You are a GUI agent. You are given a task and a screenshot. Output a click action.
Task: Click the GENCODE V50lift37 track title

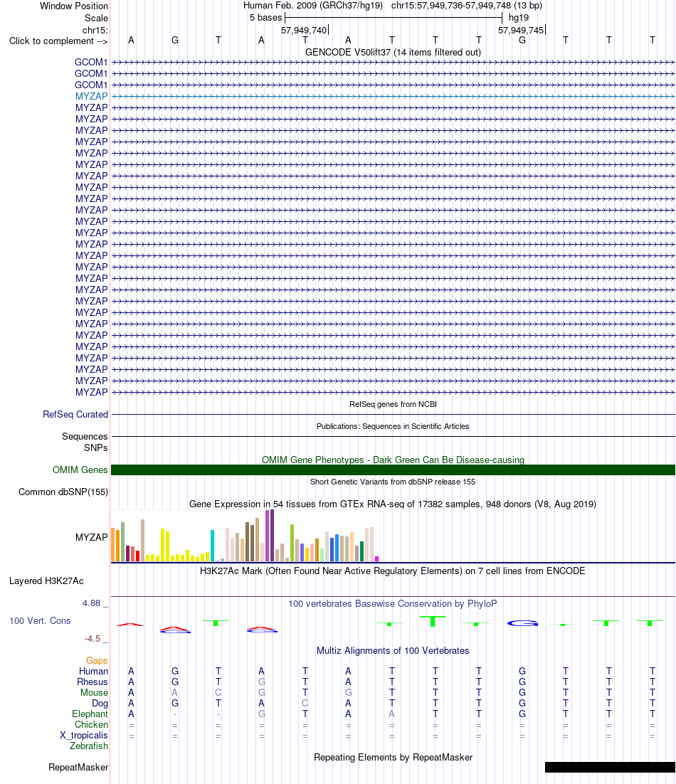pyautogui.click(x=393, y=52)
